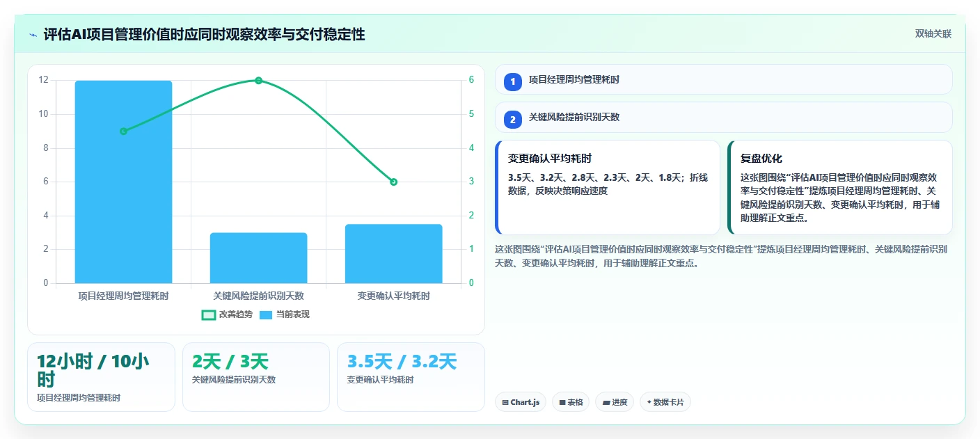The image size is (980, 439).
Task: Click the left axis value 12
Action: (44, 80)
